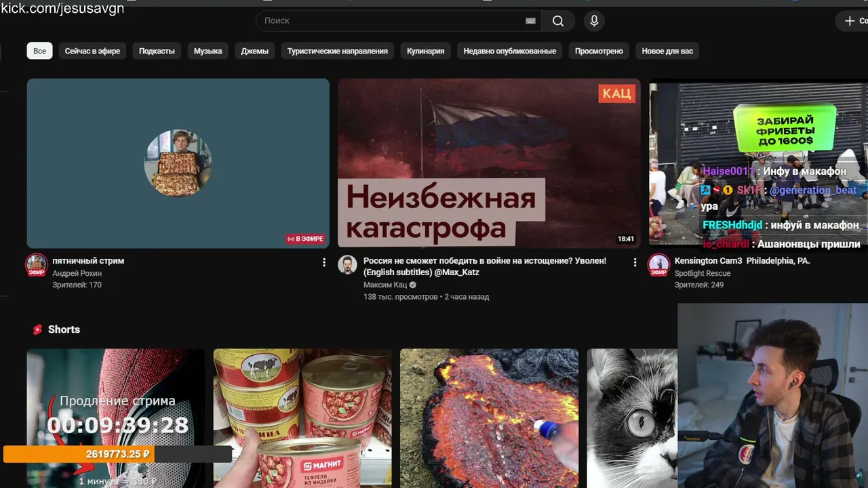Open the "Новое для вас" chip
Screen dimensions: 868x488
tap(667, 51)
